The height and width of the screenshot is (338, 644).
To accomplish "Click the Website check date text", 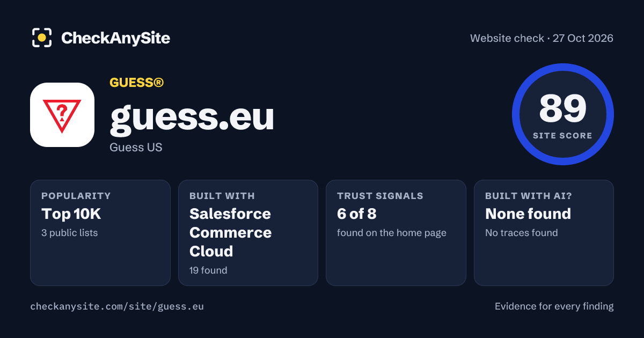I will point(541,38).
